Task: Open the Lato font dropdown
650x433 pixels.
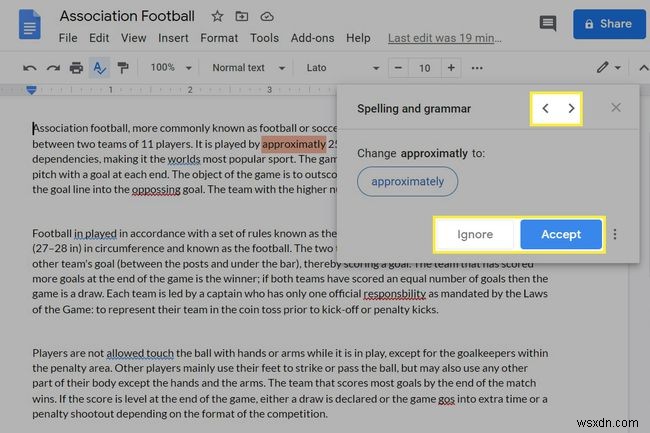Action: [342, 68]
